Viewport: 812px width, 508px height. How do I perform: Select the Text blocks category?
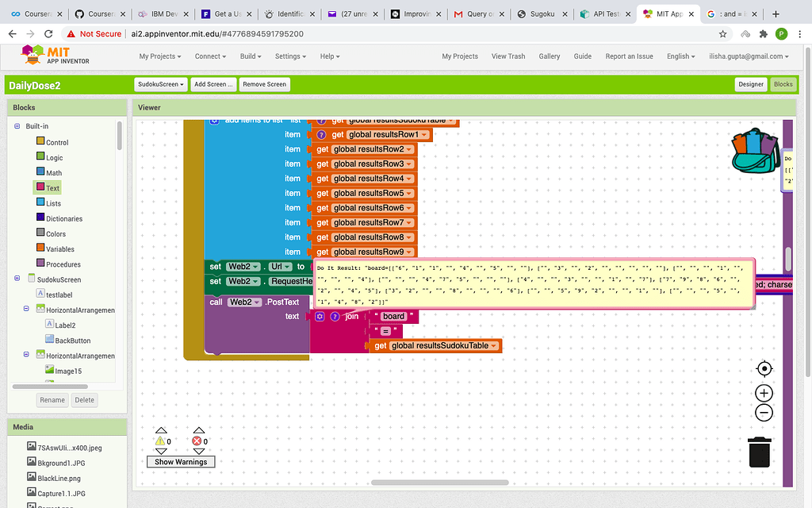48,187
